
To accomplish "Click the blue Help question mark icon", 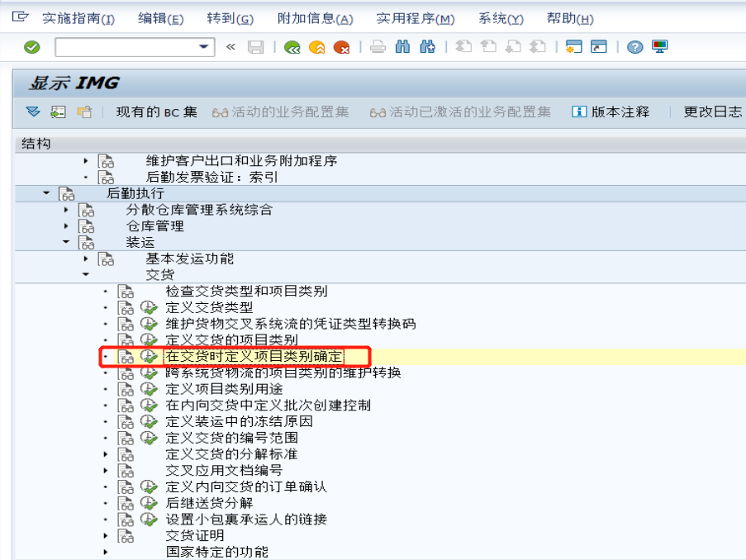I will click(634, 47).
